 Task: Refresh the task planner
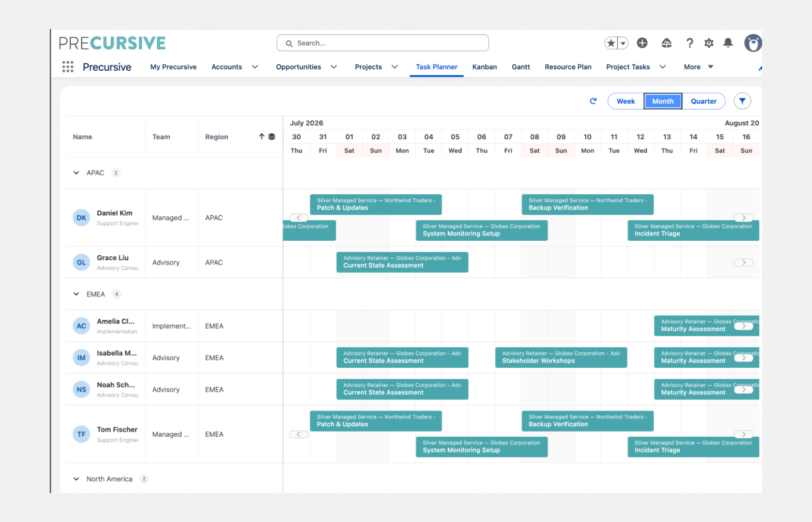(593, 101)
